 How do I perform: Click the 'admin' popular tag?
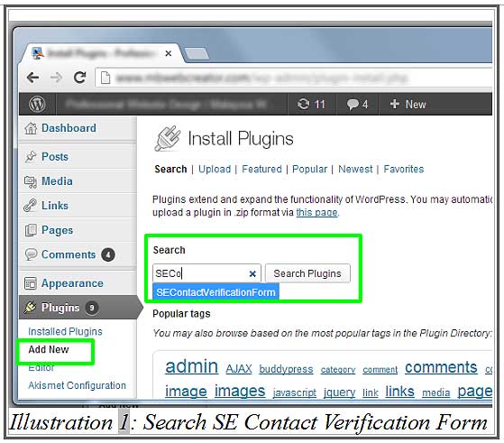(x=191, y=366)
